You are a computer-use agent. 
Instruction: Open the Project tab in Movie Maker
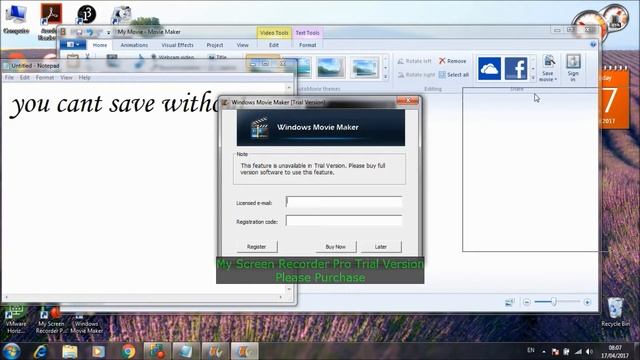tap(215, 45)
